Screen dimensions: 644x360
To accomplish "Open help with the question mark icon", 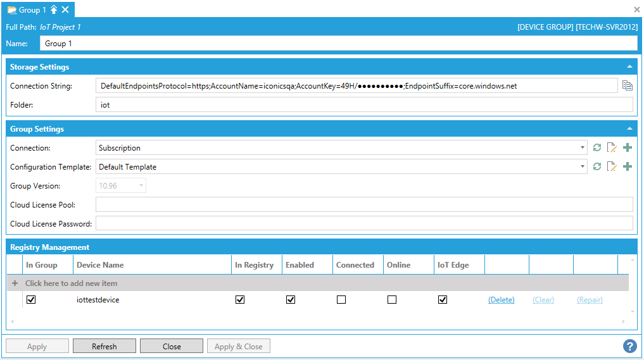I will (x=629, y=346).
